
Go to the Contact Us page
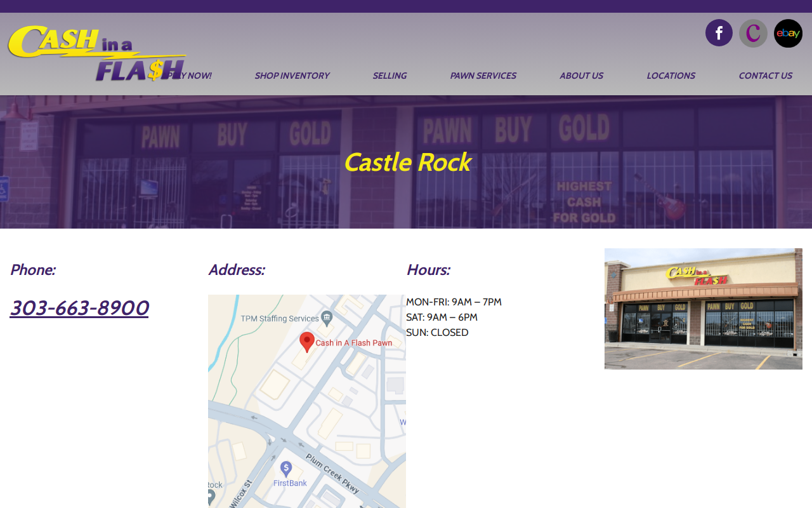point(765,76)
